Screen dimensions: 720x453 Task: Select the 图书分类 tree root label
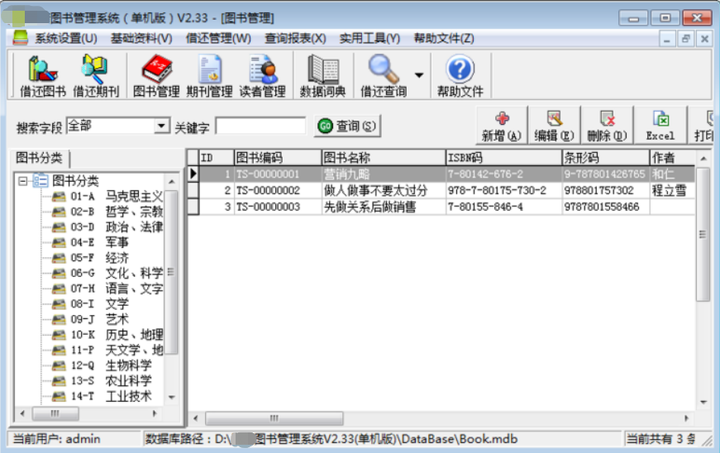click(x=75, y=181)
